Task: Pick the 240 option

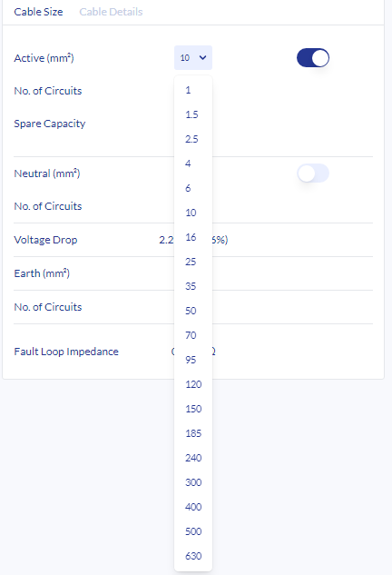Action: click(x=193, y=458)
